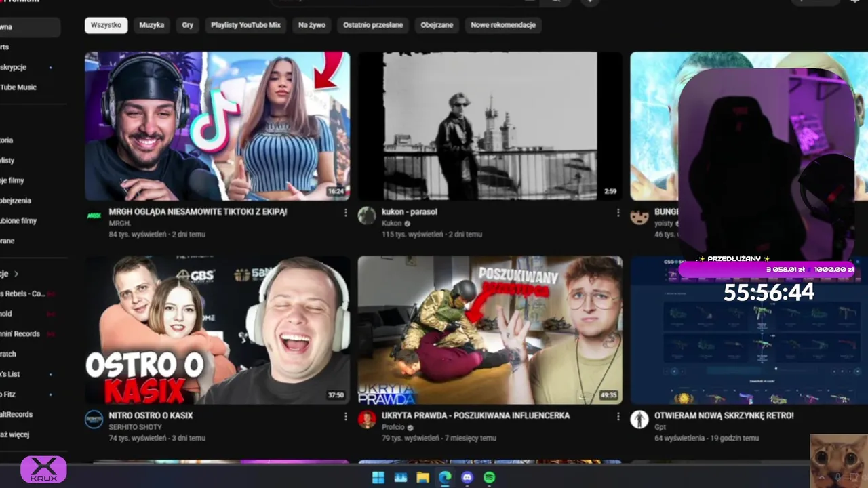
Task: Play the MRGH TikTok video thumbnail
Action: coord(217,126)
